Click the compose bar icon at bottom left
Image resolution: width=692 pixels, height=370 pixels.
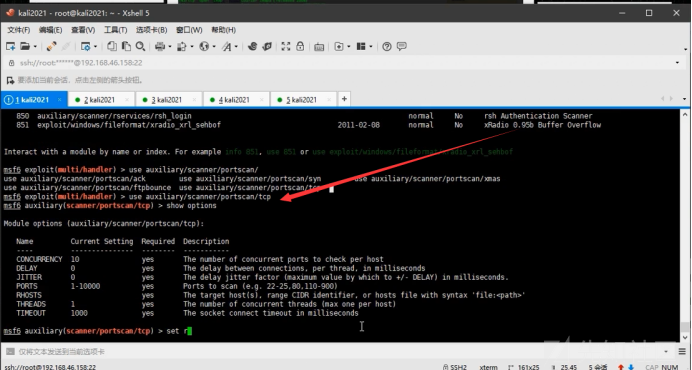tap(10, 351)
